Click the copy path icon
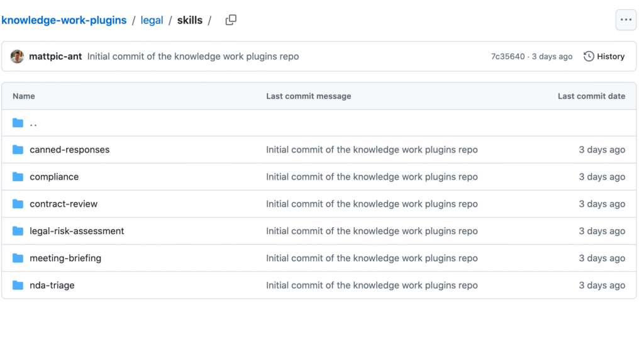The height and width of the screenshot is (346, 644). coord(231,20)
